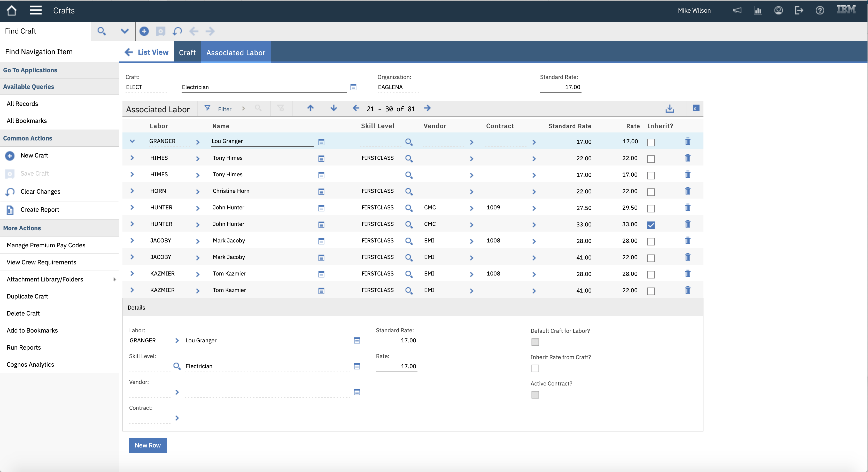The width and height of the screenshot is (868, 472).
Task: Click the sign out icon in header
Action: [799, 10]
